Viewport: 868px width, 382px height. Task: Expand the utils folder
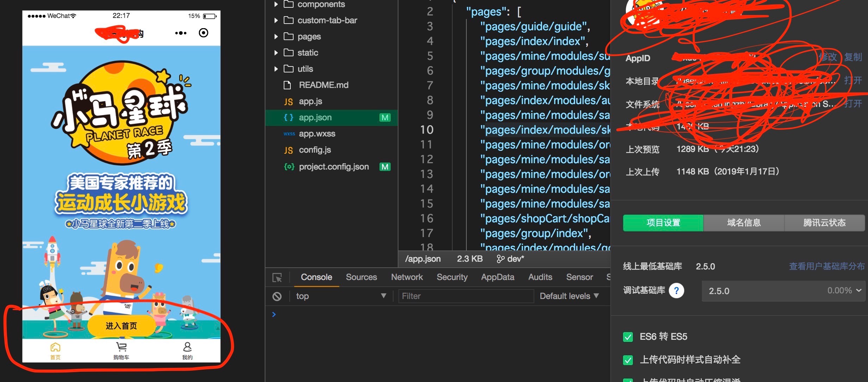(276, 69)
